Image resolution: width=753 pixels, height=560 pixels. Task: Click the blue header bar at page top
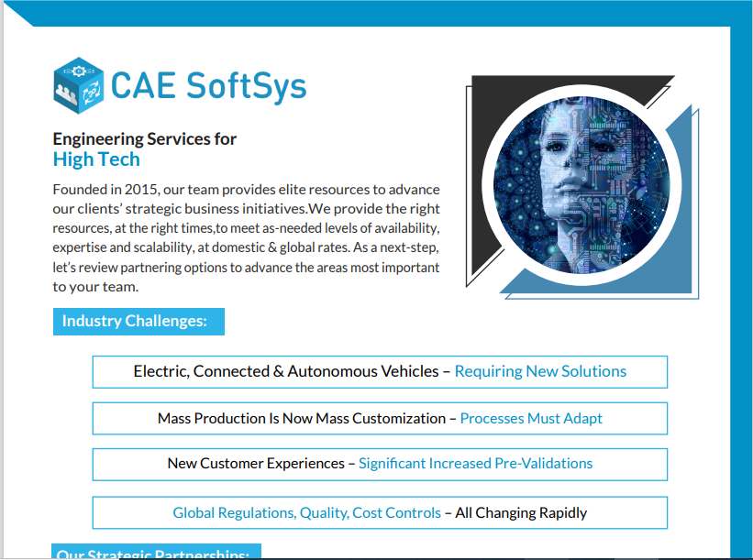tap(367, 13)
